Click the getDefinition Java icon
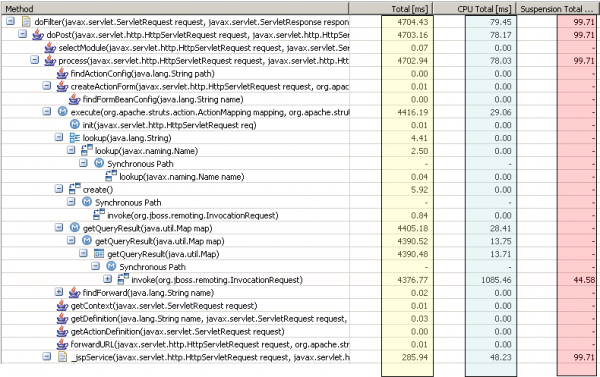 pyautogui.click(x=62, y=319)
